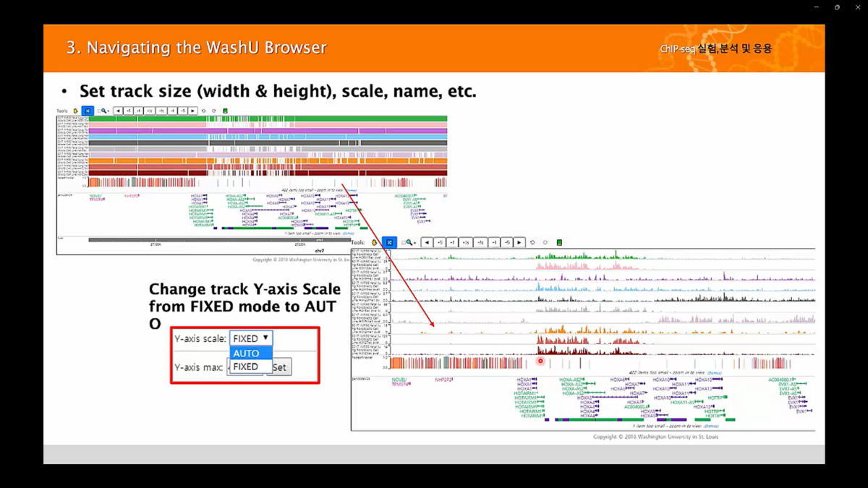868x488 pixels.
Task: Pan left using lower toolbar's left arrow
Action: pyautogui.click(x=427, y=243)
